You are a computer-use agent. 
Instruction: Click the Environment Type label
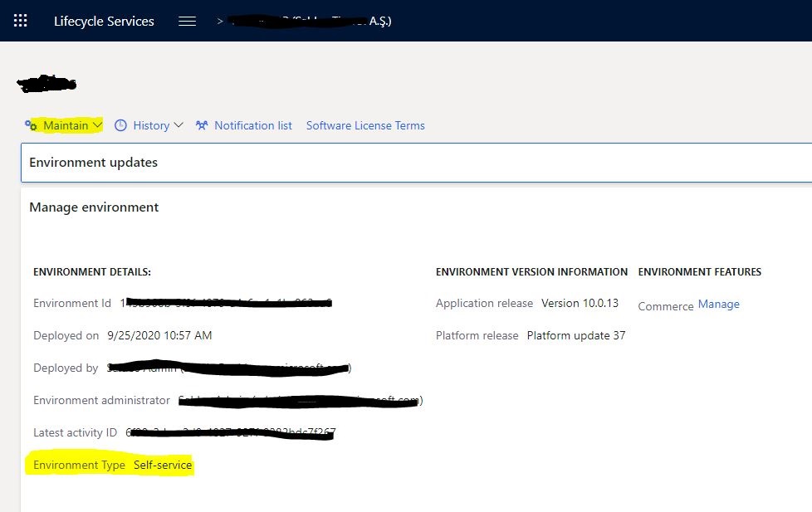(79, 465)
